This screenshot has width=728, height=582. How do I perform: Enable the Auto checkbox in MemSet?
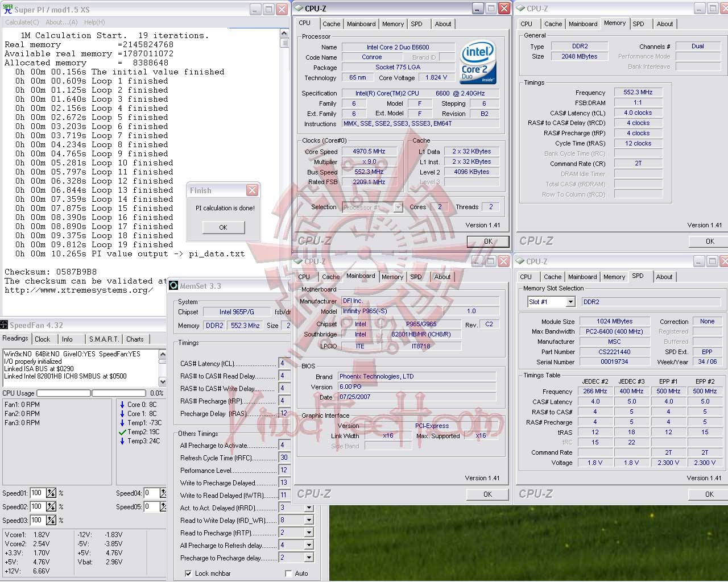288,573
